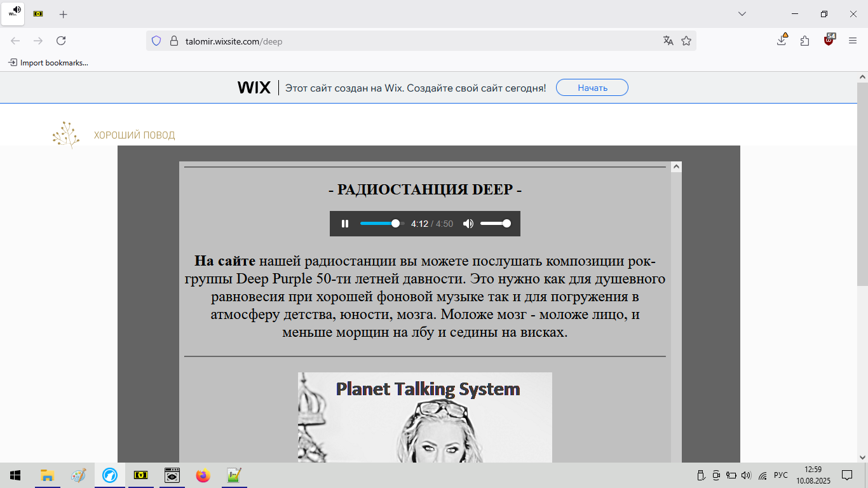
Task: Adjust the audio playback progress slider
Action: tap(383, 224)
